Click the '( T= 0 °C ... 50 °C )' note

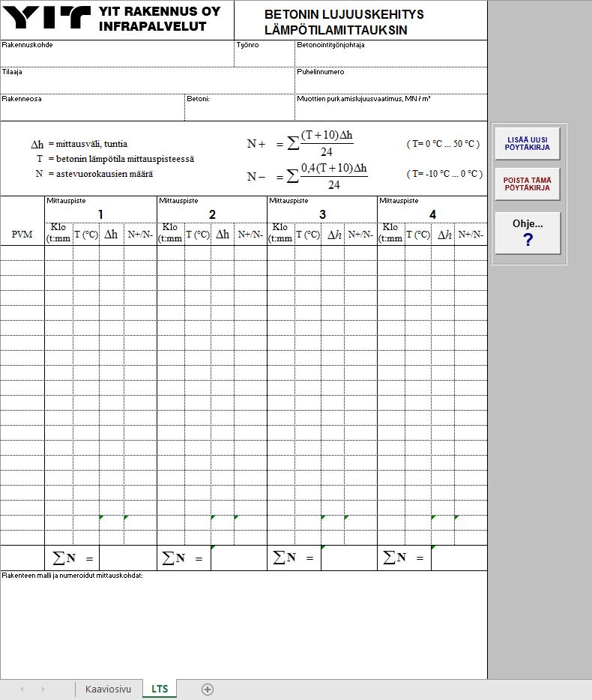[443, 144]
